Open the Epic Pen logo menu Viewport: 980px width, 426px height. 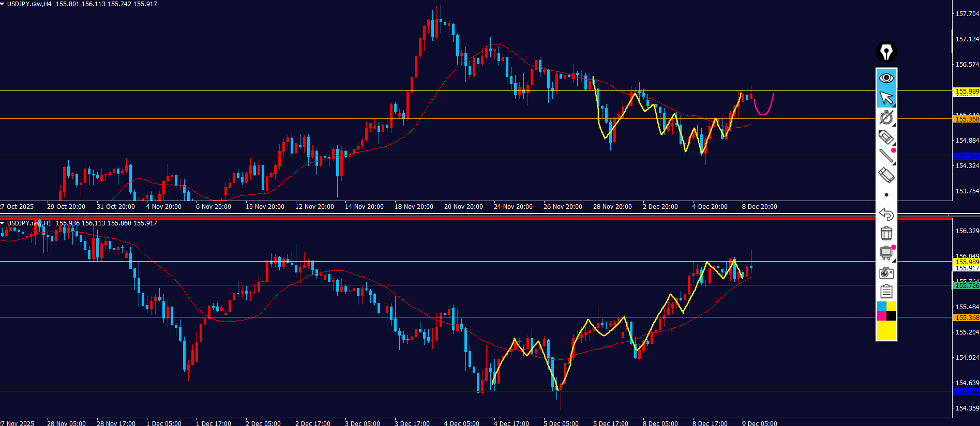pyautogui.click(x=886, y=52)
